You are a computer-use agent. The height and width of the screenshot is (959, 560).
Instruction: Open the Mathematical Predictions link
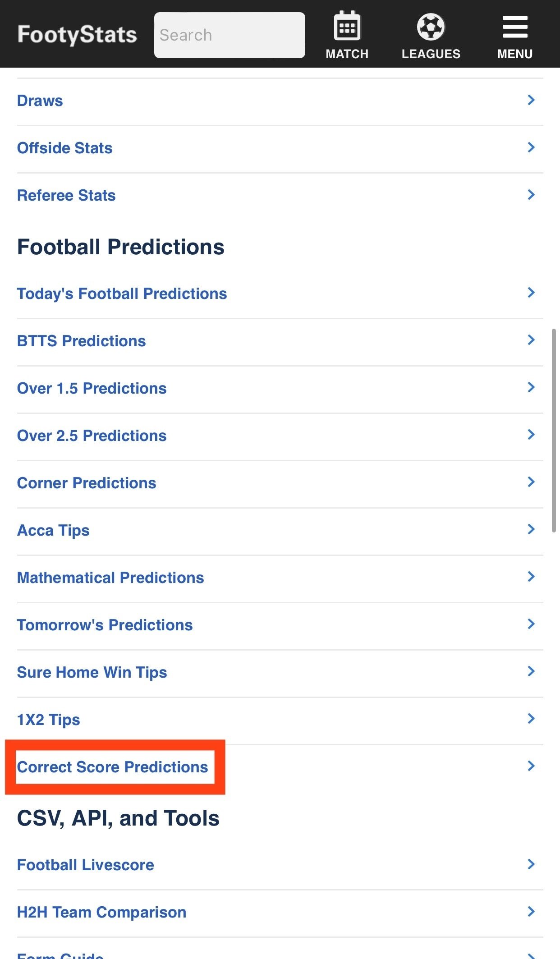pos(110,578)
